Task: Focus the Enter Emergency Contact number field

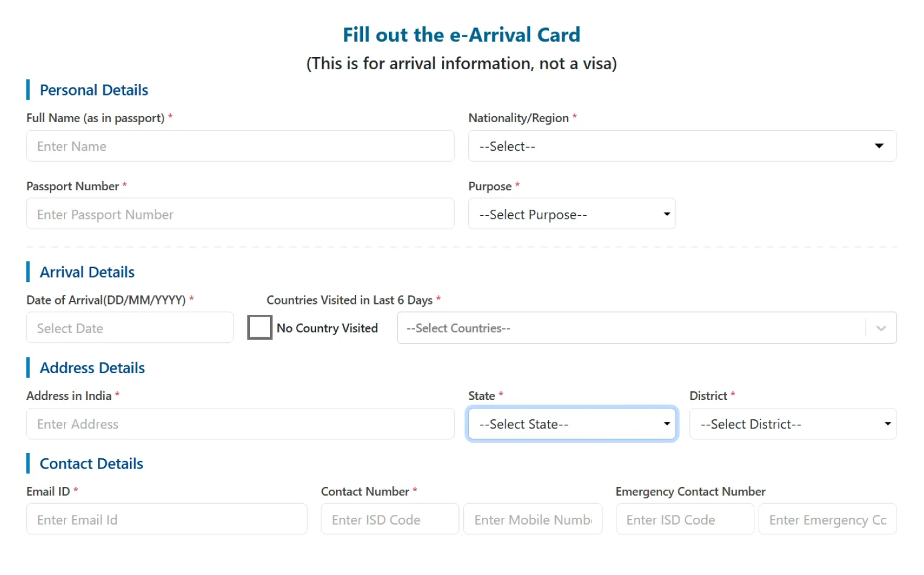Action: (x=827, y=520)
